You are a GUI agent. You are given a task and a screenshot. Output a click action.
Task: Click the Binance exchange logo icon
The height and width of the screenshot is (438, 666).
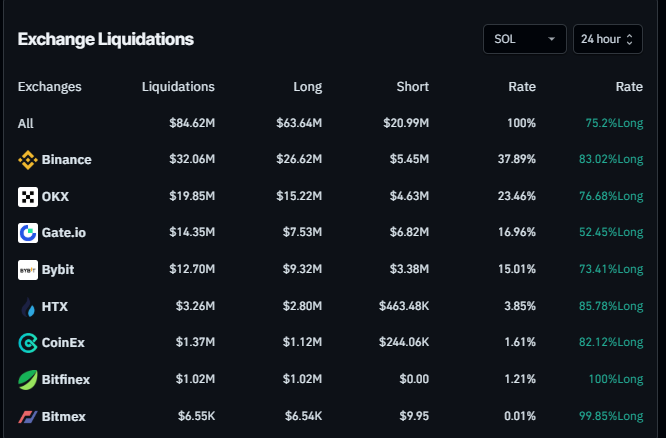[x=28, y=160]
